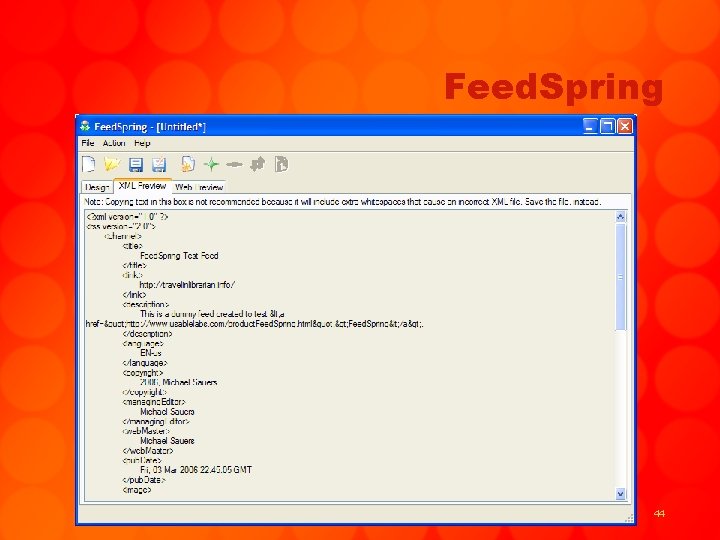This screenshot has height=540, width=720.
Task: Click the opening image tag
Action: tap(137, 490)
